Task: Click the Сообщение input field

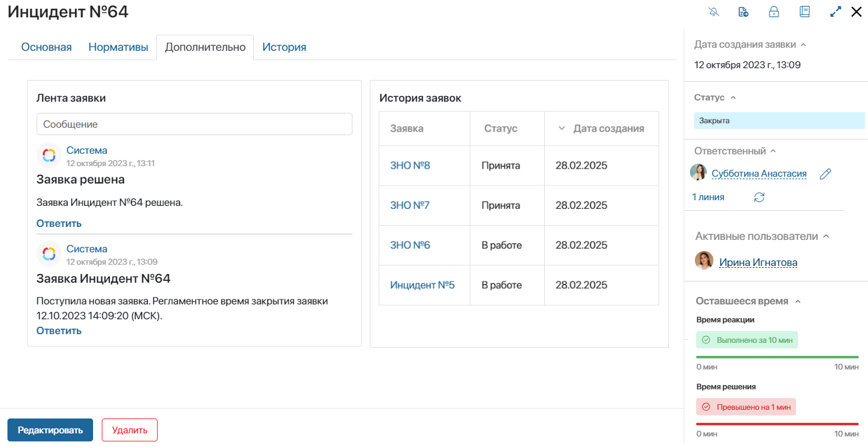Action: [194, 124]
